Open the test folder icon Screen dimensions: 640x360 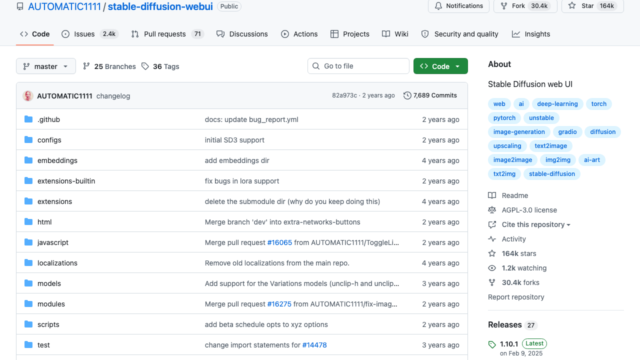coord(28,344)
